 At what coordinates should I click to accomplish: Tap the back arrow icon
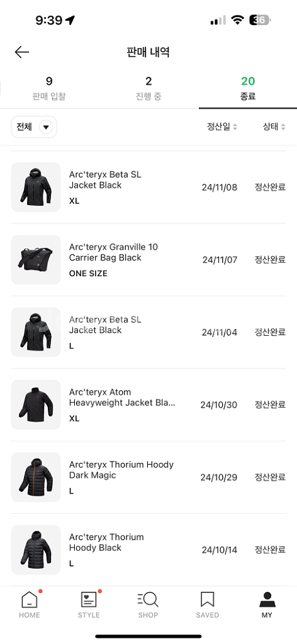tap(22, 52)
